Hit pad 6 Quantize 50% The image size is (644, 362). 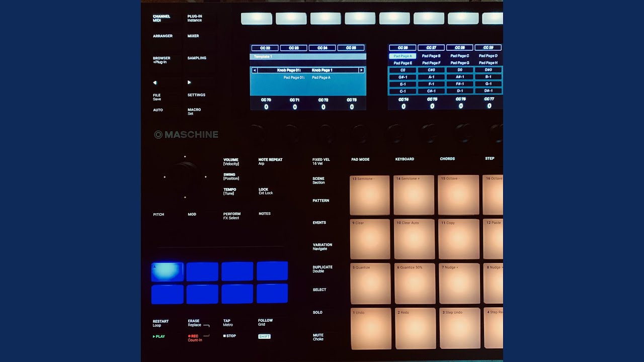click(x=415, y=284)
